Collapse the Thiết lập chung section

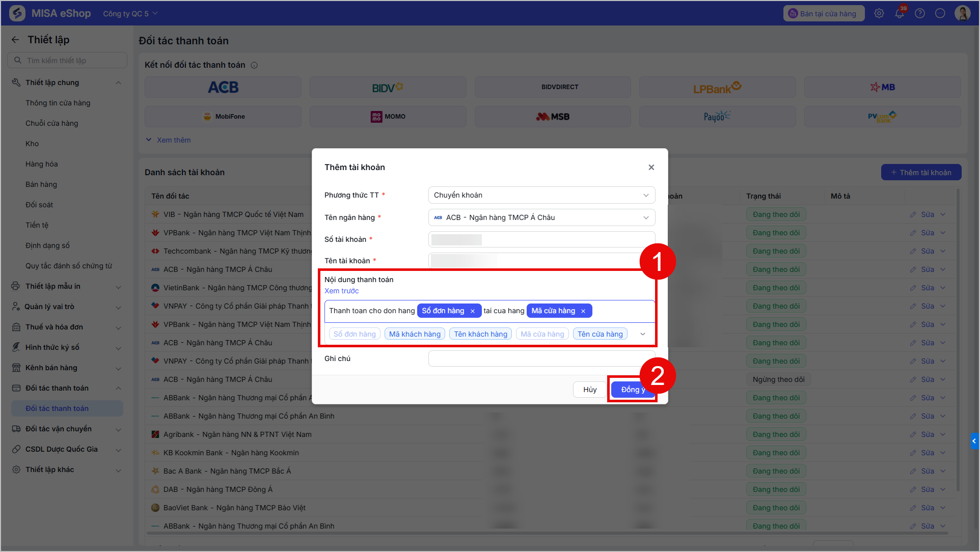pos(118,83)
